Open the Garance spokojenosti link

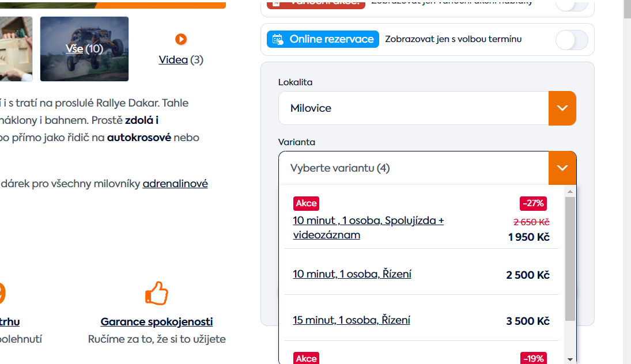[x=157, y=322]
